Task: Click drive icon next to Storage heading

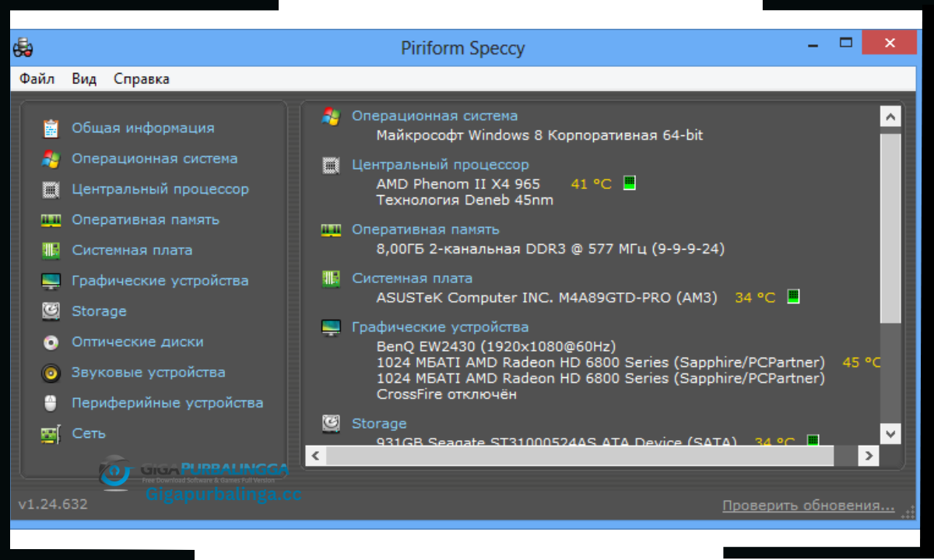Action: [x=331, y=424]
